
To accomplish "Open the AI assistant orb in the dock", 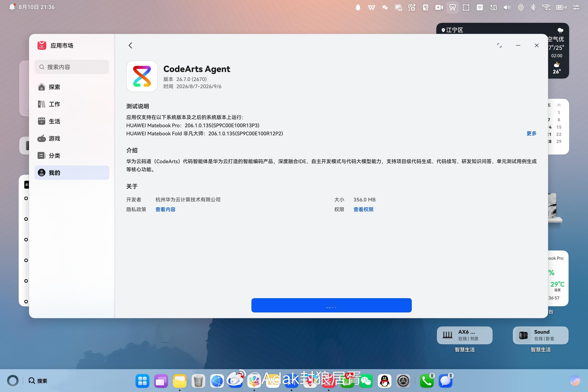I will point(575,381).
